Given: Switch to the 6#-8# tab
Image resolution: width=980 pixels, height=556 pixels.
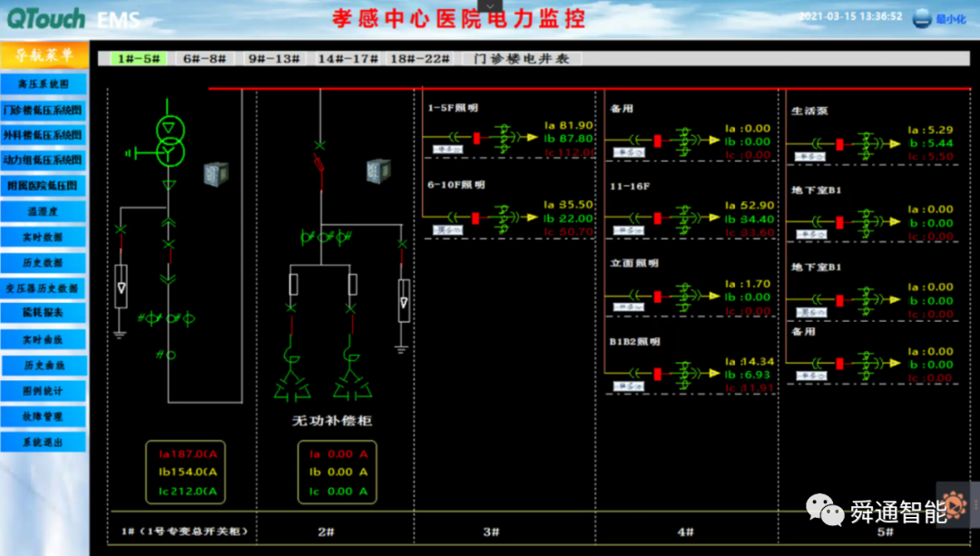Looking at the screenshot, I should (x=204, y=59).
